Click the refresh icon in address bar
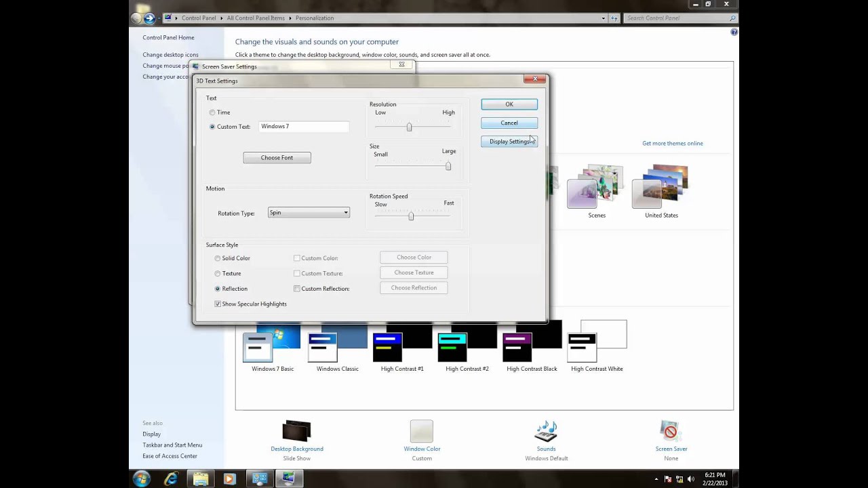Viewport: 868px width, 488px height. click(x=614, y=18)
